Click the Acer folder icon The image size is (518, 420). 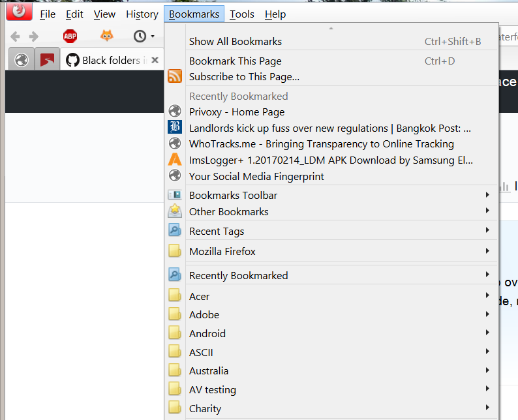175,295
